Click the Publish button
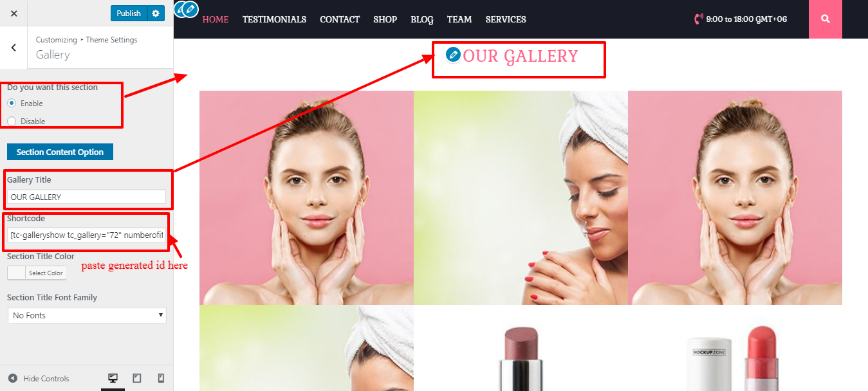 (x=129, y=13)
